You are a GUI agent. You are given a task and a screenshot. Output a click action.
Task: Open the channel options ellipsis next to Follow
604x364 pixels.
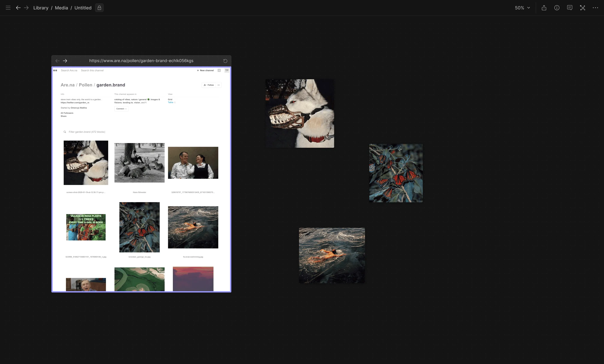coord(219,85)
